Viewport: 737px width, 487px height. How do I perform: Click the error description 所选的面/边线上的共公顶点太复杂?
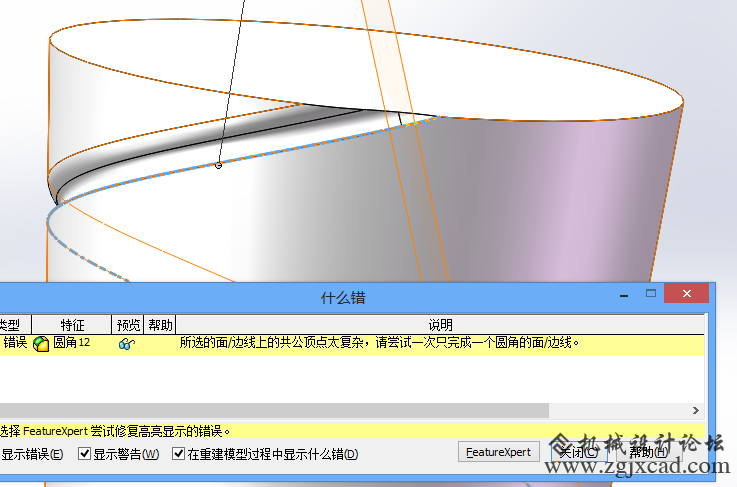379,343
